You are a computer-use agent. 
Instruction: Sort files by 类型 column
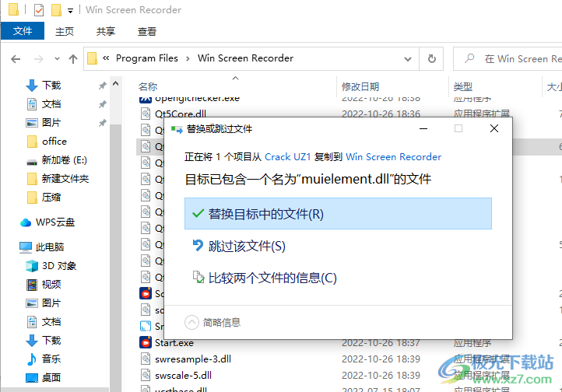pyautogui.click(x=463, y=86)
